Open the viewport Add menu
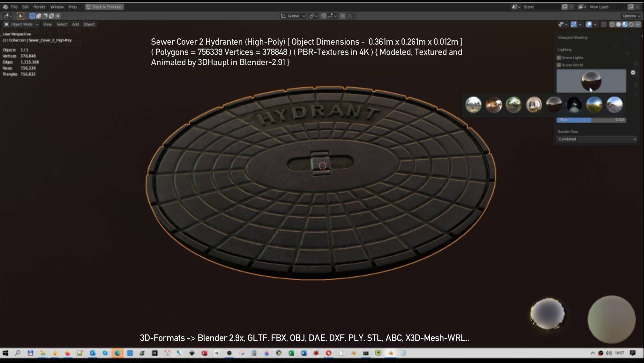The height and width of the screenshot is (363, 644). tap(75, 24)
